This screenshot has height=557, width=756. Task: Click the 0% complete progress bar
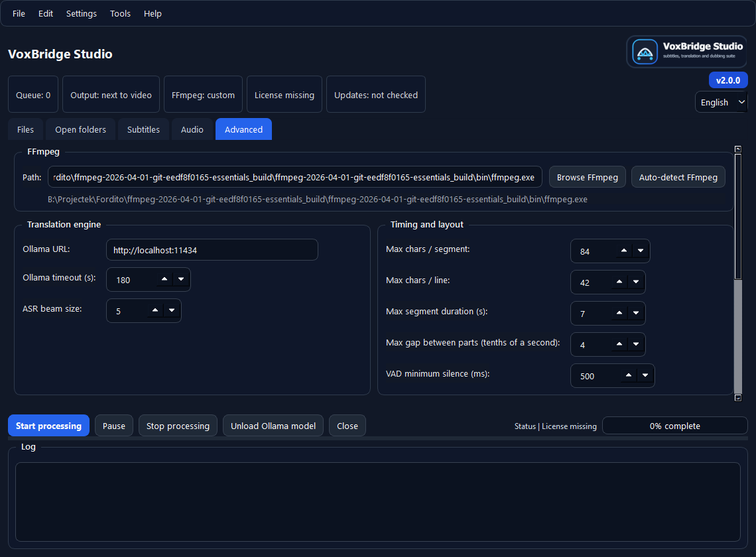674,425
